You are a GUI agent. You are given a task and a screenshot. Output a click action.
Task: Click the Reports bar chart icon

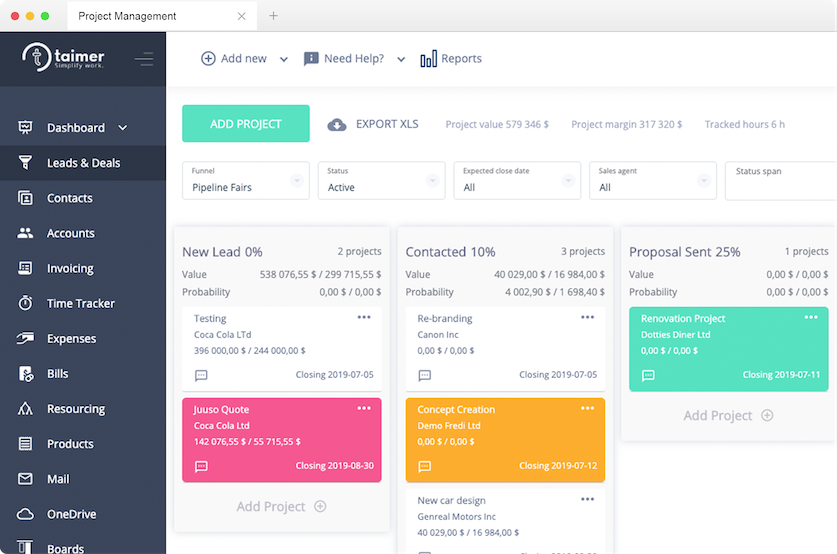[428, 59]
